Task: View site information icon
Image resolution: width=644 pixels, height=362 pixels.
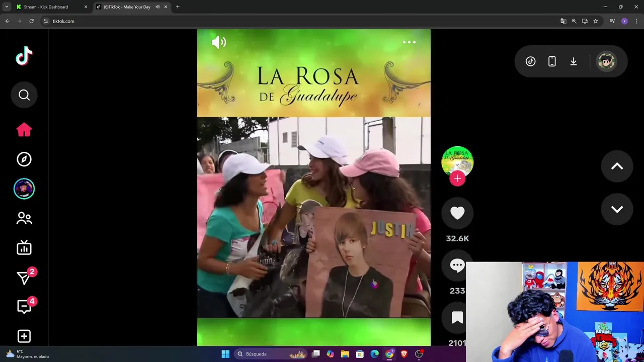Action: (x=46, y=21)
